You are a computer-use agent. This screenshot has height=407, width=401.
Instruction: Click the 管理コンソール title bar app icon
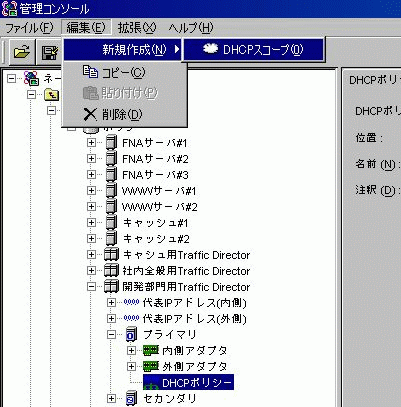tap(9, 8)
